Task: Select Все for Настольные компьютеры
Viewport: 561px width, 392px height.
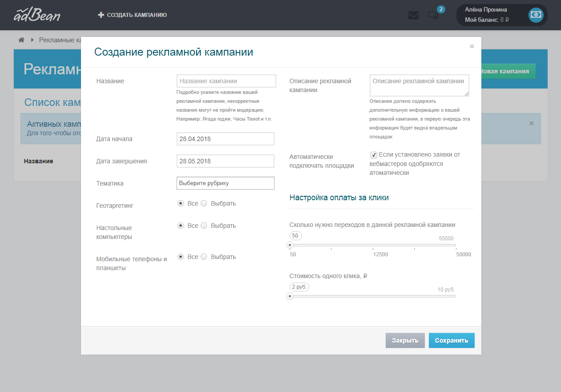Action: coord(181,226)
